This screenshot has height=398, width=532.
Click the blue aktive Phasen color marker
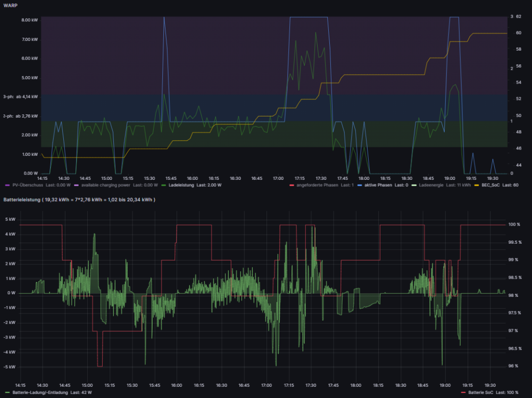[x=361, y=185]
